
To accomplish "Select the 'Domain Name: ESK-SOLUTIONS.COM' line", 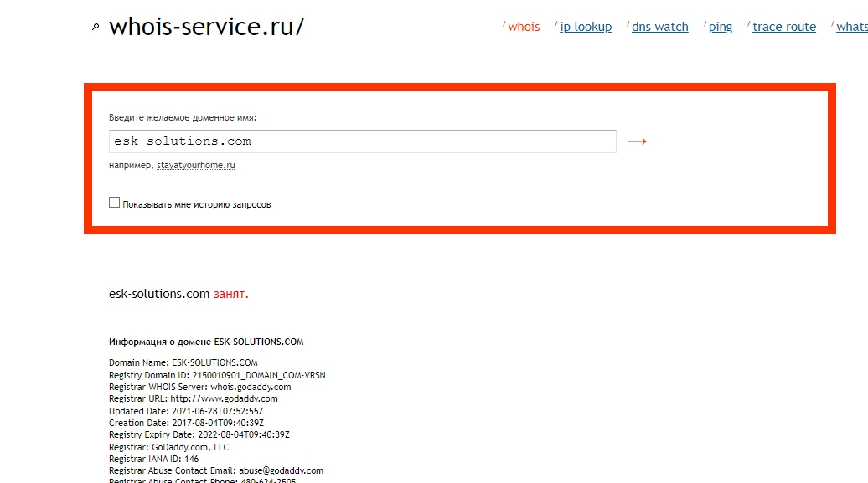I will (183, 363).
